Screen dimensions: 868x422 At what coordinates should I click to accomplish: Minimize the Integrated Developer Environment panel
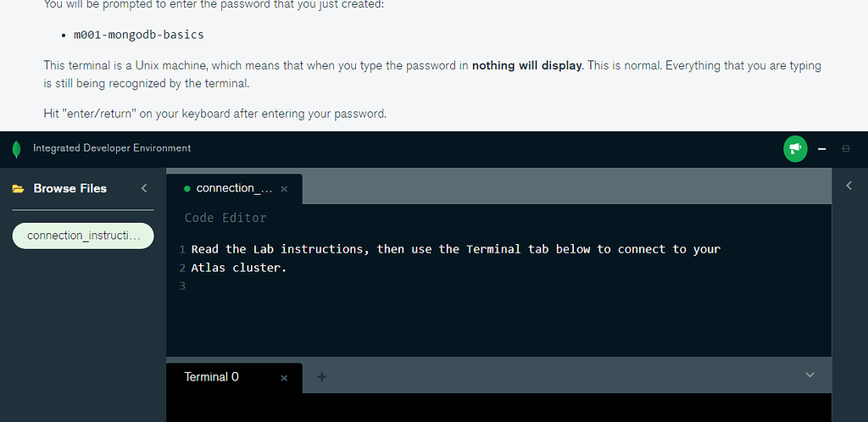click(822, 149)
